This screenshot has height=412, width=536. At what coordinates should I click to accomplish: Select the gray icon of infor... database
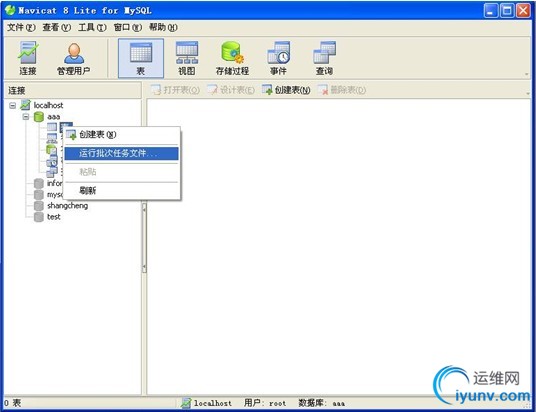coord(39,184)
